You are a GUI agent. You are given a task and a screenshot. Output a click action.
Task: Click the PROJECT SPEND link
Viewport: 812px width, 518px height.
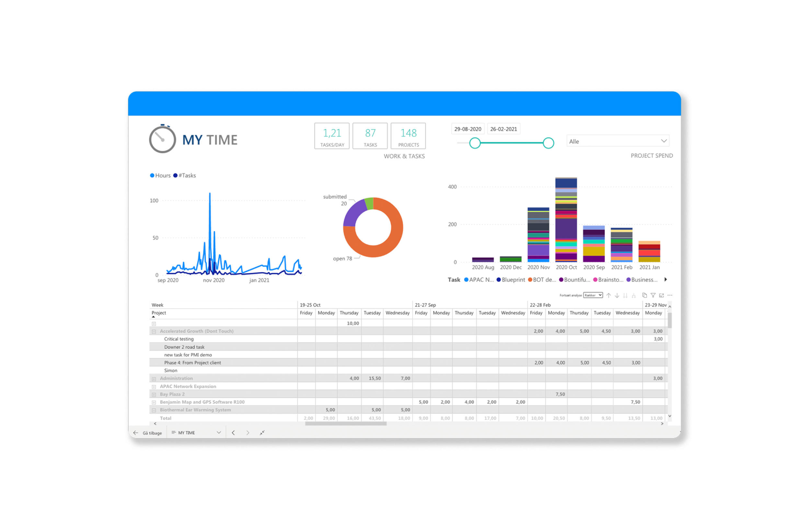click(651, 155)
